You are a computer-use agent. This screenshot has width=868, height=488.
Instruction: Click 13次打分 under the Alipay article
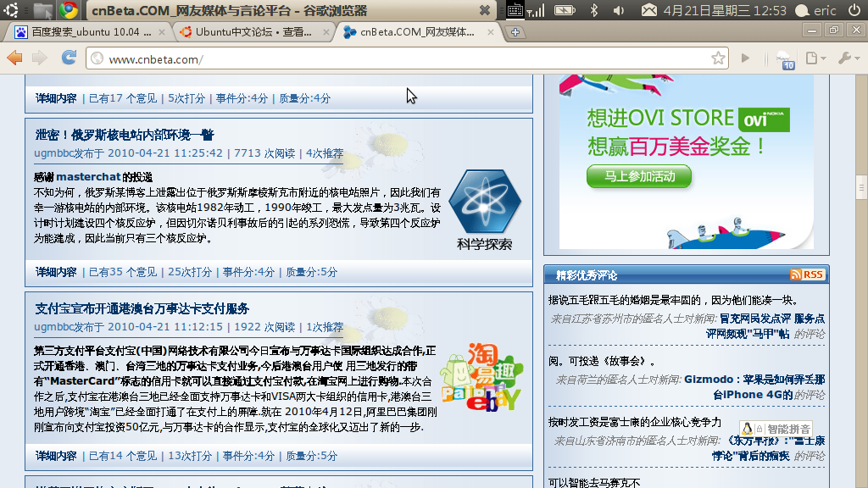[x=190, y=456]
